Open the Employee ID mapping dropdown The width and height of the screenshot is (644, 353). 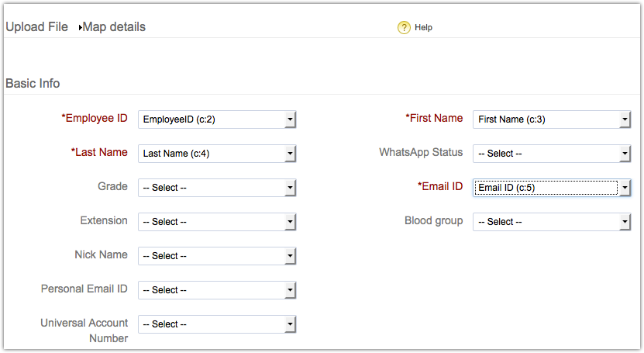pos(217,119)
